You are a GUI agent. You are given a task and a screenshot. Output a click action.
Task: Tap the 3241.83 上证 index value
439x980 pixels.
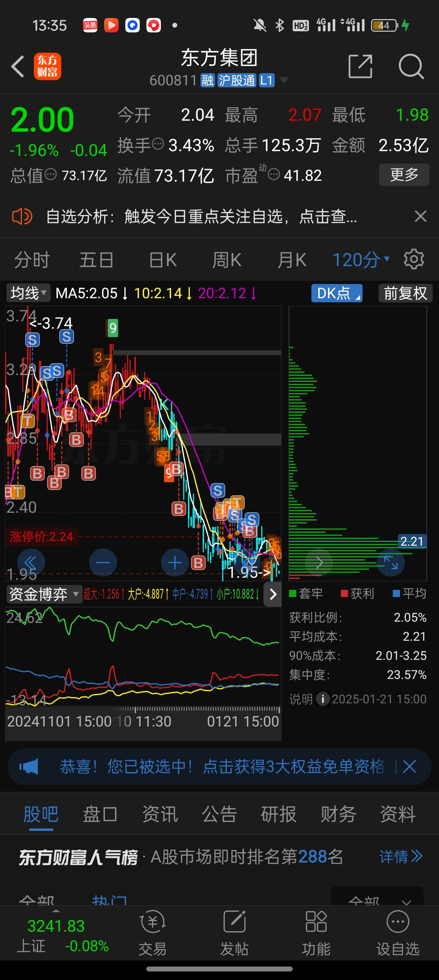coord(56,926)
